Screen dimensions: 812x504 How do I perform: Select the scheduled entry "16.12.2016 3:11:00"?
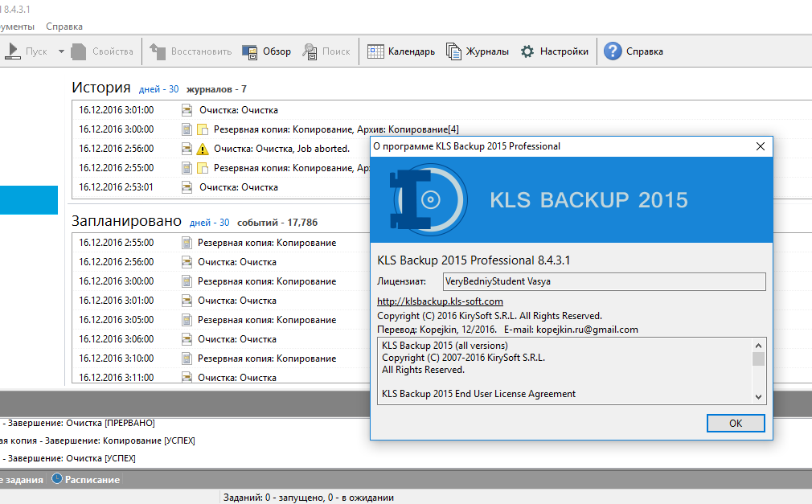(x=221, y=377)
